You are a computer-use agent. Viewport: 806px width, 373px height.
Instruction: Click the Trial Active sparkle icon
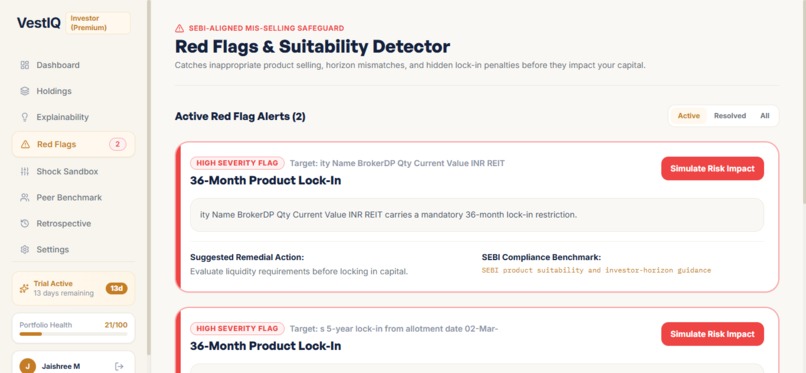pos(24,288)
